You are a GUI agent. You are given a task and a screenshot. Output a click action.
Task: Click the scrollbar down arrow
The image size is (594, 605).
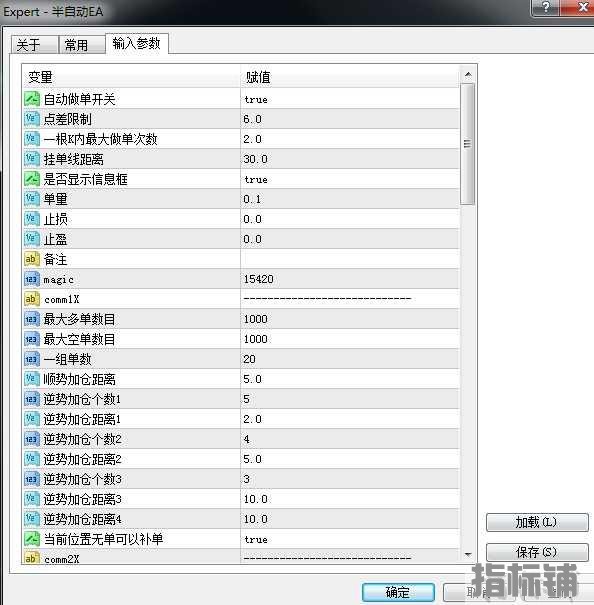[468, 554]
